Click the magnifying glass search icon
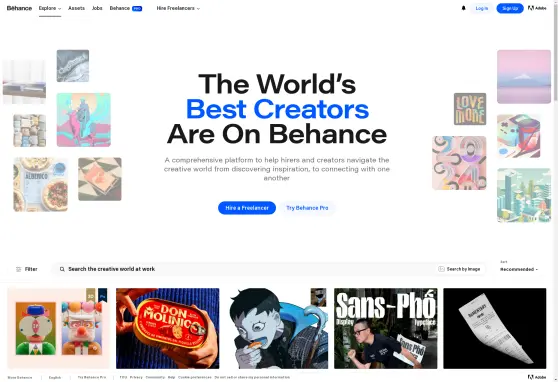Viewport: 558px width, 382px height. point(62,270)
